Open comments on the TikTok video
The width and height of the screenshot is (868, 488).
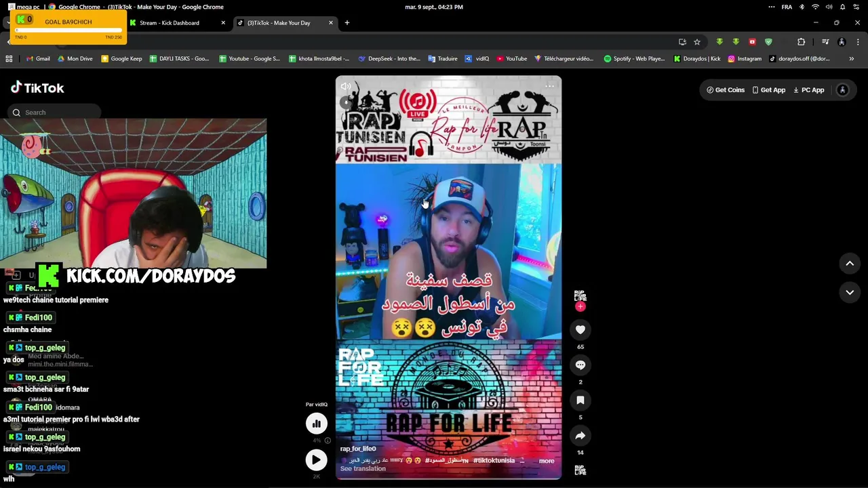coord(580,365)
